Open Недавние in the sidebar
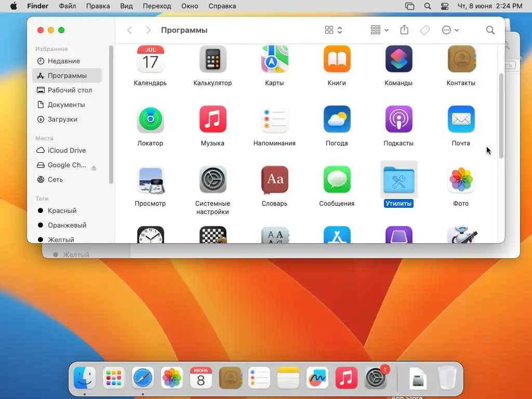The width and height of the screenshot is (532, 399). coord(67,61)
